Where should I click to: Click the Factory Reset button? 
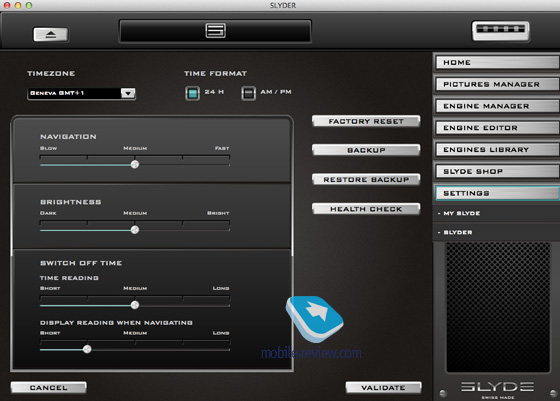[366, 121]
